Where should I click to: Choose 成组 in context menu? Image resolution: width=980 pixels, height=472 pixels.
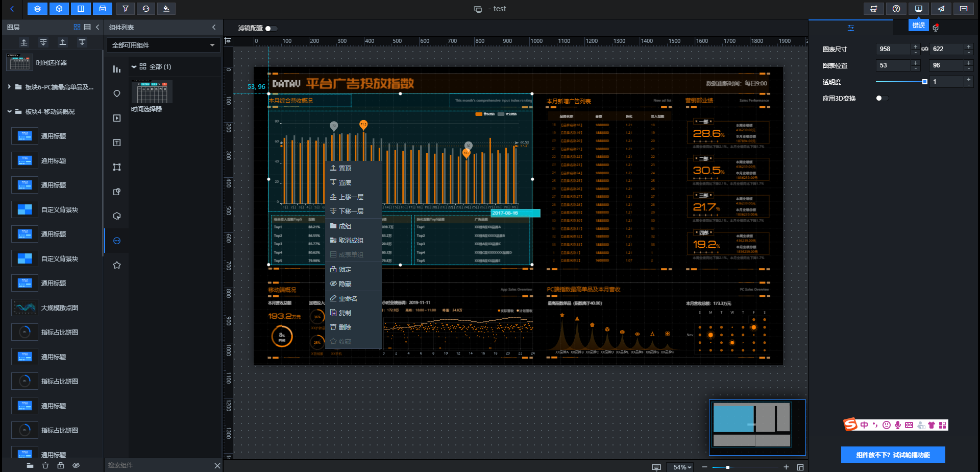point(353,226)
